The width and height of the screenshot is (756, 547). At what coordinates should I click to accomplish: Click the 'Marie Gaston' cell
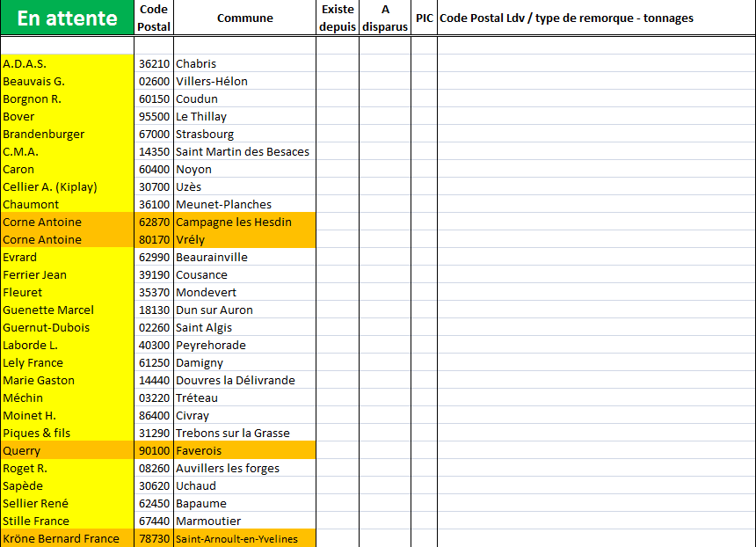(67, 381)
